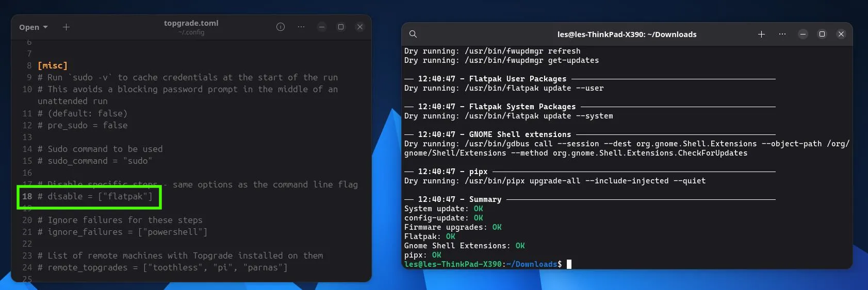This screenshot has width=868, height=290.
Task: Close the topgrade.toml editor window
Action: click(360, 27)
